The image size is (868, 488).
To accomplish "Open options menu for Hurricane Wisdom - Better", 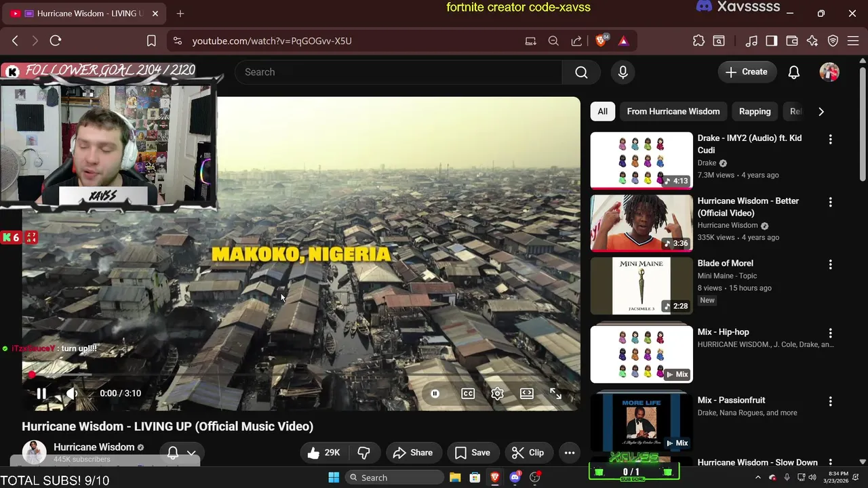I will 830,202.
